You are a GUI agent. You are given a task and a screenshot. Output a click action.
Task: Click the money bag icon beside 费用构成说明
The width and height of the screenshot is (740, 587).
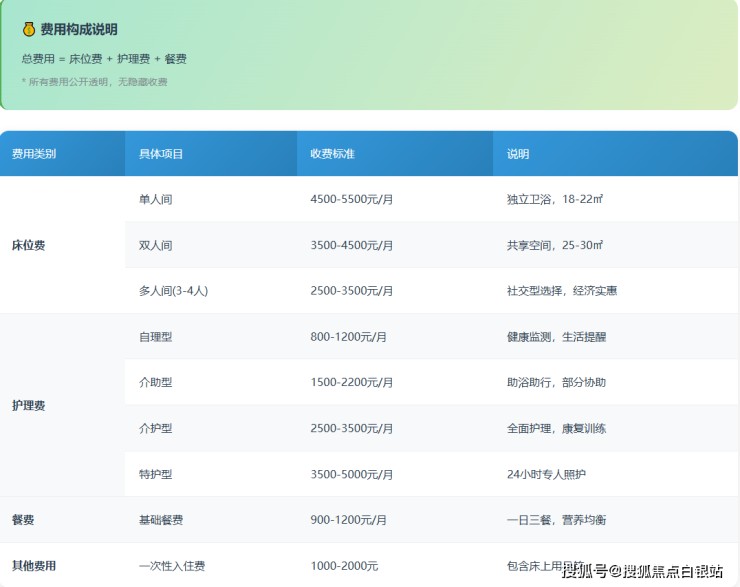point(29,30)
